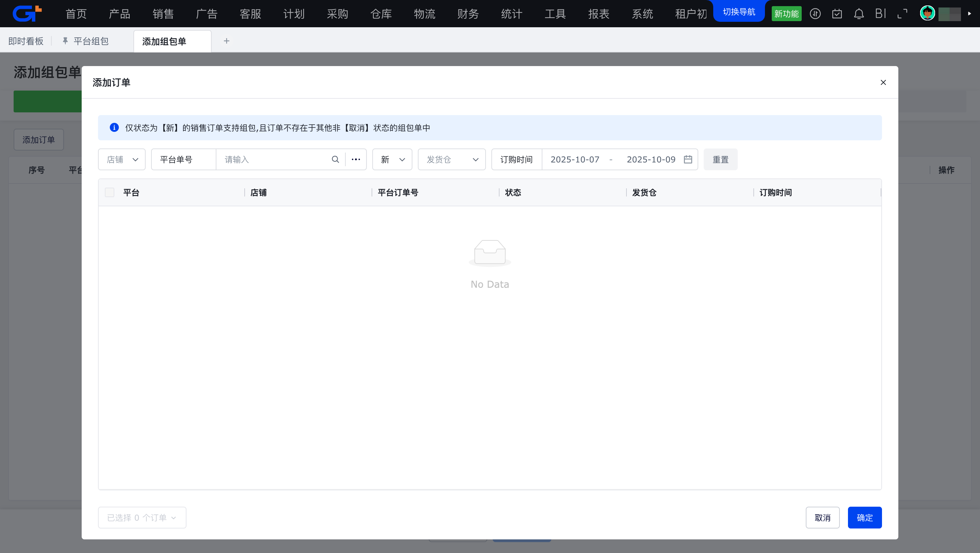Click the search magnifier icon in order field
Image resolution: width=980 pixels, height=553 pixels.
pyautogui.click(x=335, y=159)
